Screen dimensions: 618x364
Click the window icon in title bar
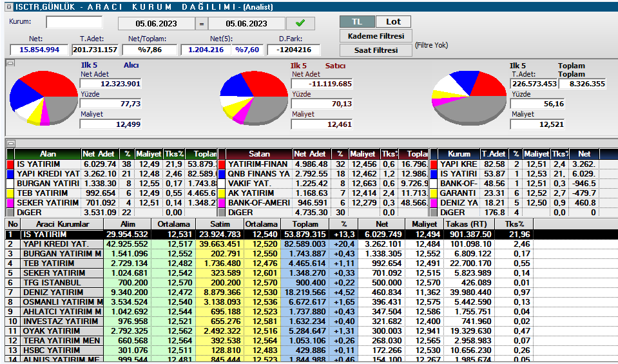pyautogui.click(x=8, y=6)
